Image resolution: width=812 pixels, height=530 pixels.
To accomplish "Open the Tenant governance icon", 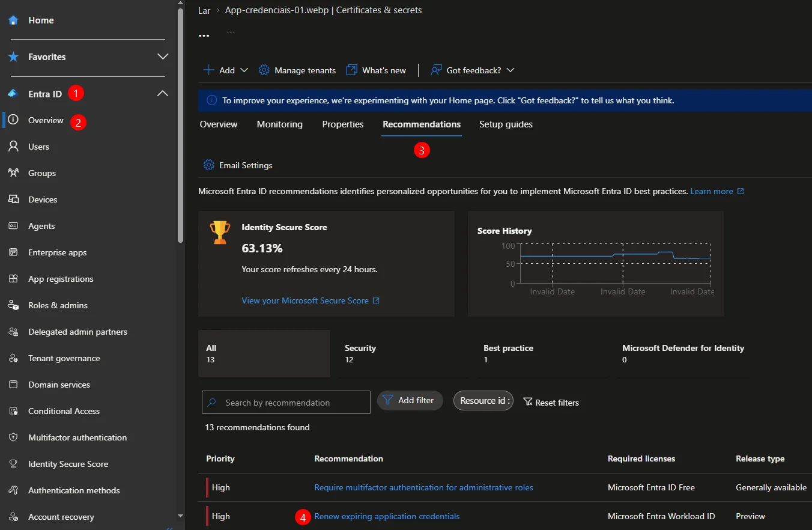I will pos(13,358).
